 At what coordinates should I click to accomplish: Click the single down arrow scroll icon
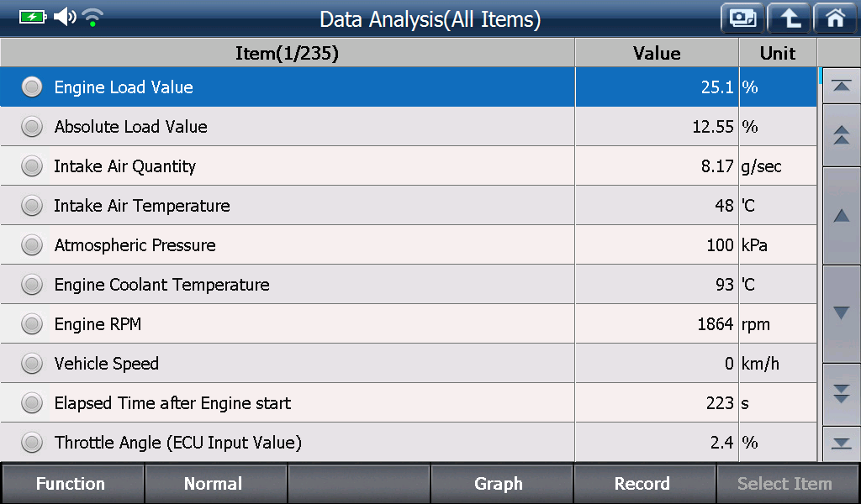841,313
